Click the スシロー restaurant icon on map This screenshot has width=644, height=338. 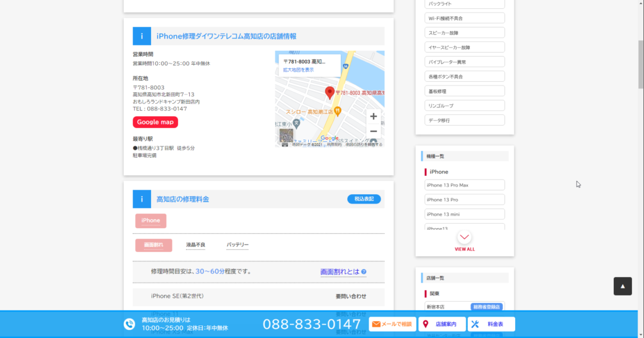pos(338,111)
